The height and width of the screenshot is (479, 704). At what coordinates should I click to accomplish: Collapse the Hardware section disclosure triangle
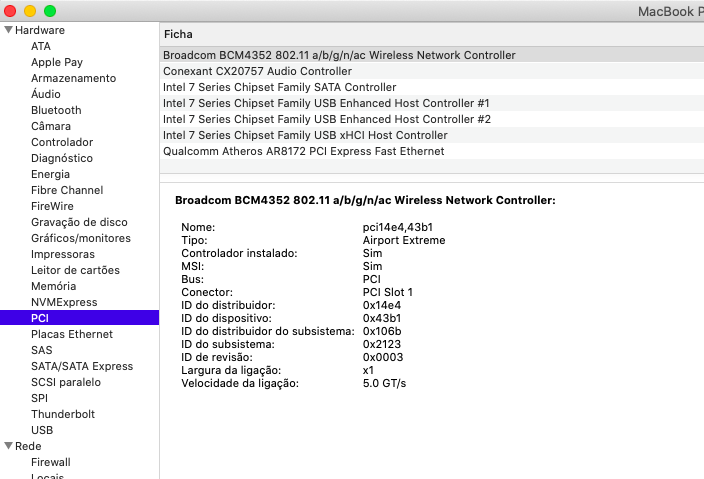tap(8, 30)
